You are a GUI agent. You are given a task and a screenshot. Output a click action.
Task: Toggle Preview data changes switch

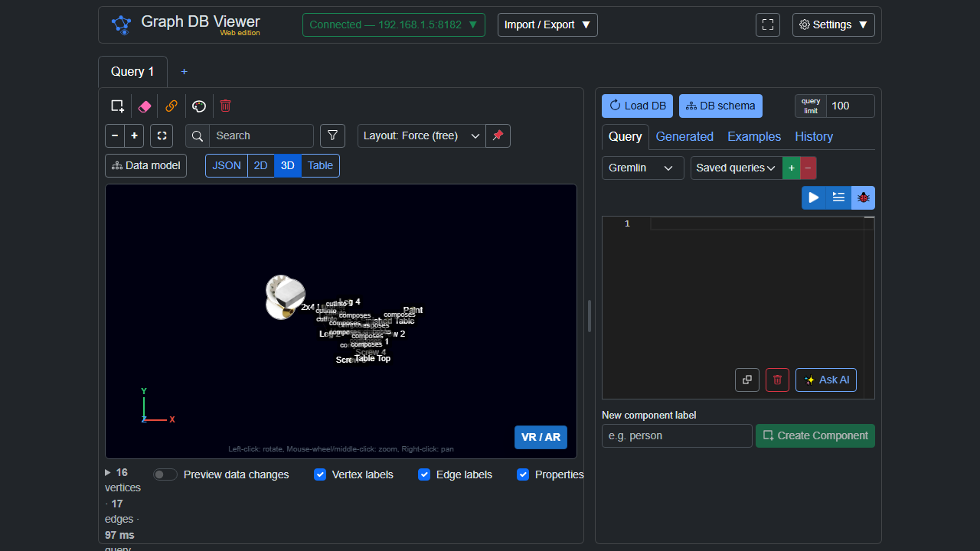tap(165, 474)
